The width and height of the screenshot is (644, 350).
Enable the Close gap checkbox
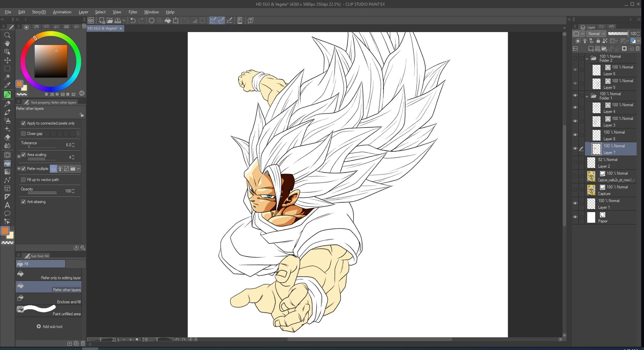(23, 134)
